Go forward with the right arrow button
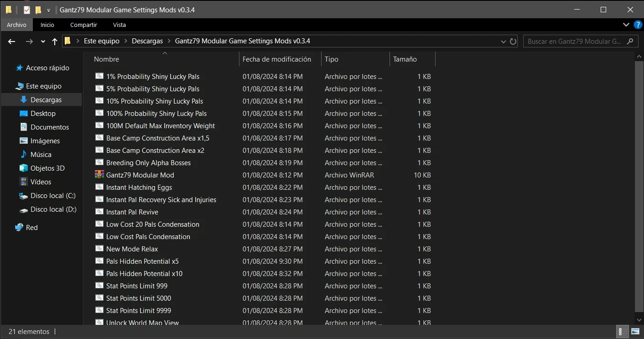644x339 pixels. 29,41
